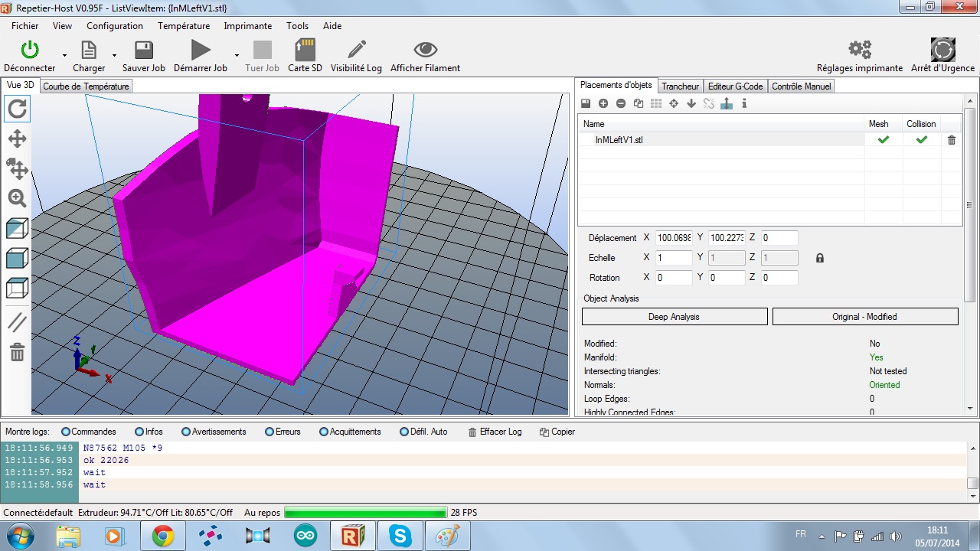Open the Température menu
Viewport: 980px width, 551px height.
coord(184,26)
